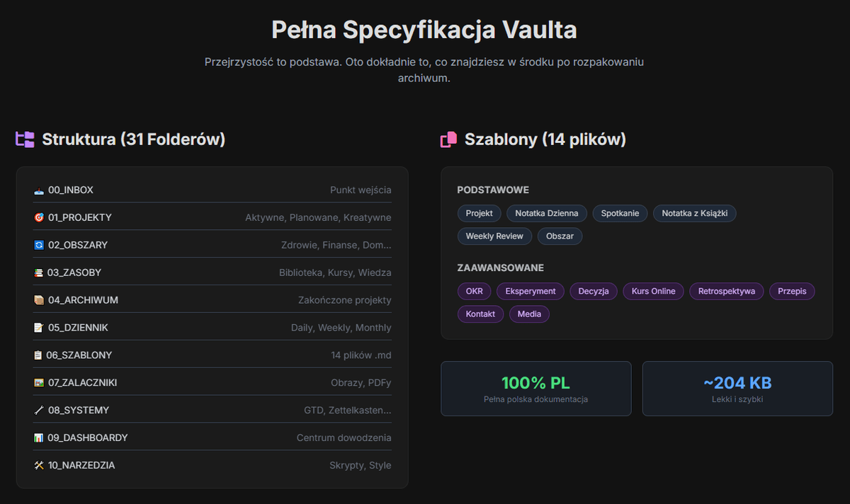Click the Retrospektywa tag
The width and height of the screenshot is (850, 504).
726,291
